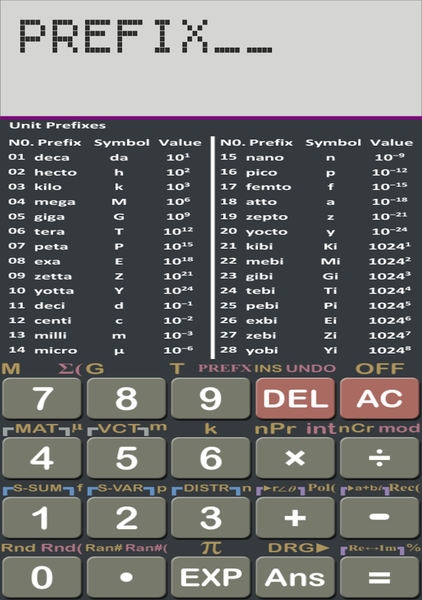Select the 'mega' prefix row

point(99,202)
